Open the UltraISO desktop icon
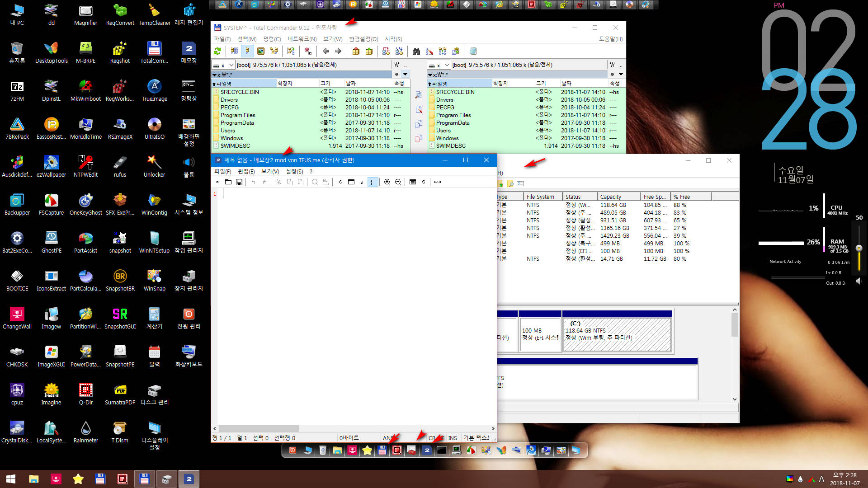 click(154, 127)
